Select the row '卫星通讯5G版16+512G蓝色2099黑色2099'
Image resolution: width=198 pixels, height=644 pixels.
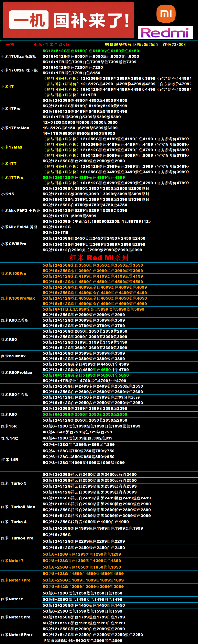click(x=120, y=641)
